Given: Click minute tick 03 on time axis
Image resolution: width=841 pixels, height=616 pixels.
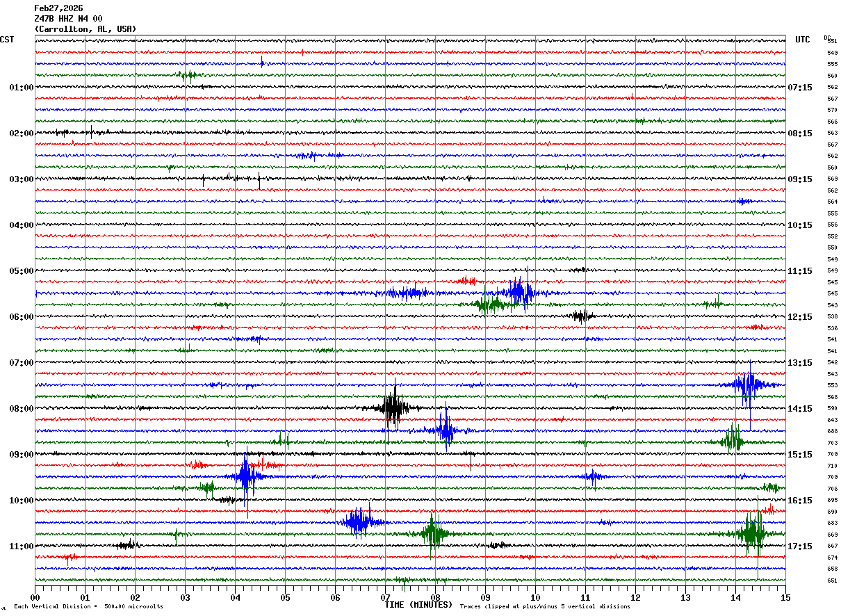Looking at the screenshot, I should (185, 597).
